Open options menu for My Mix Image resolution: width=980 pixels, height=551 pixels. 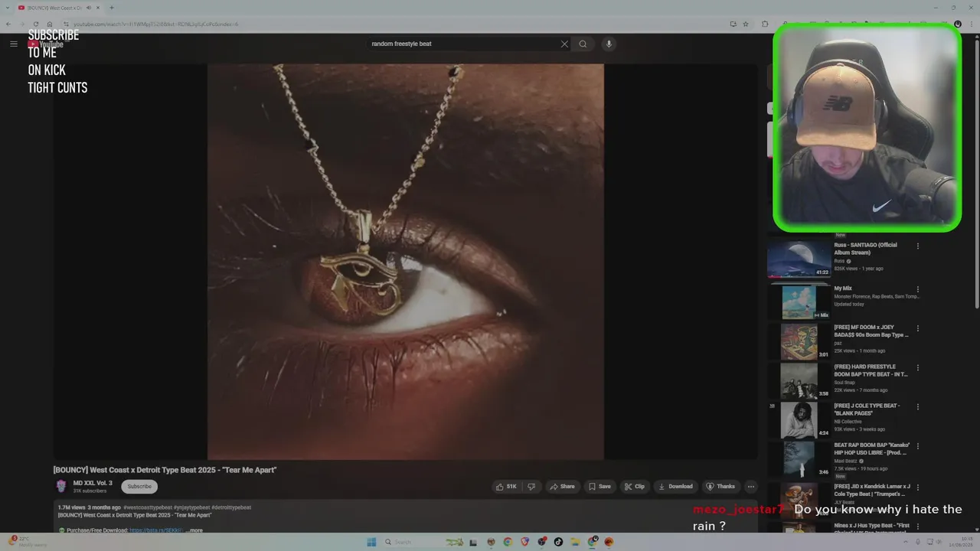918,290
